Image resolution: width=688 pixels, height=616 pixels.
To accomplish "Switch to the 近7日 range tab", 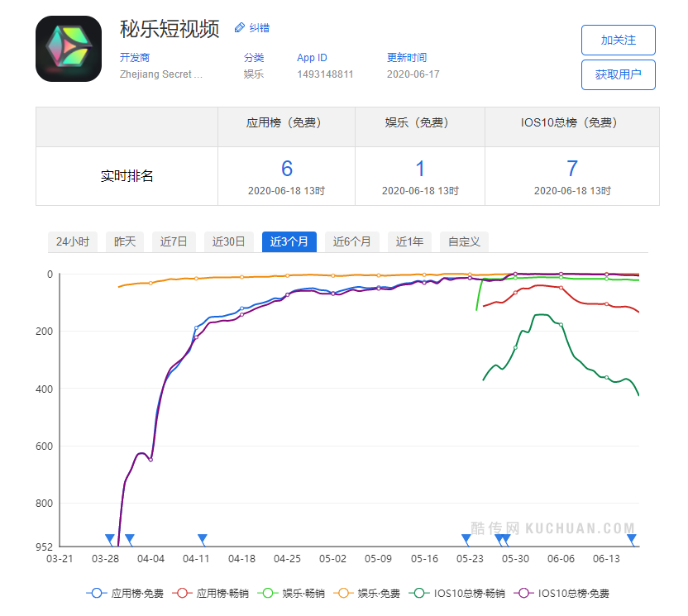I will [x=174, y=241].
